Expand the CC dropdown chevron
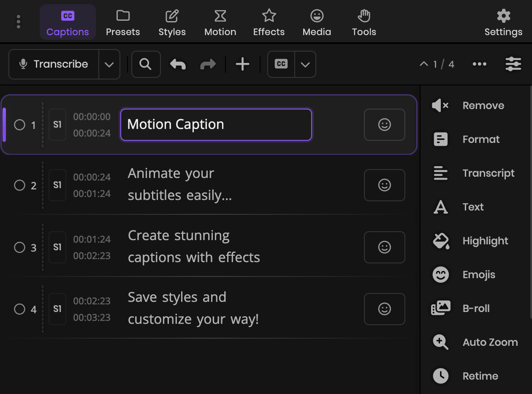 point(305,64)
